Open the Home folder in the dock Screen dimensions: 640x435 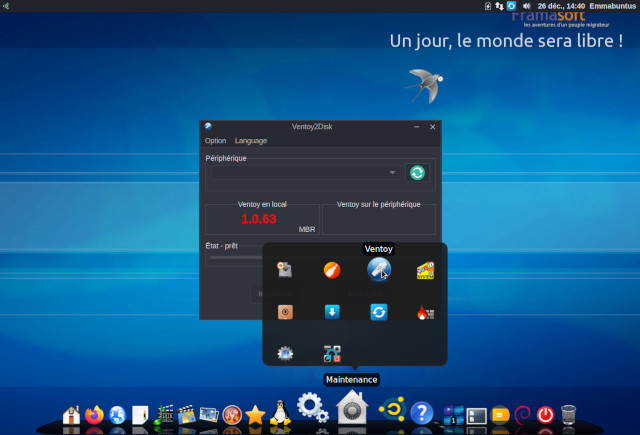click(x=71, y=415)
